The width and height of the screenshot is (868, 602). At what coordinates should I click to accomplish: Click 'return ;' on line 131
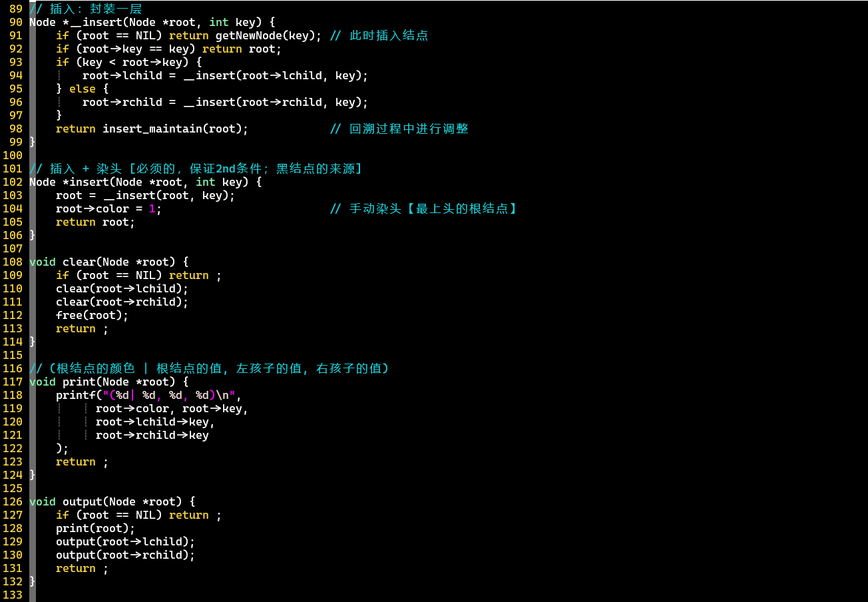[x=83, y=568]
